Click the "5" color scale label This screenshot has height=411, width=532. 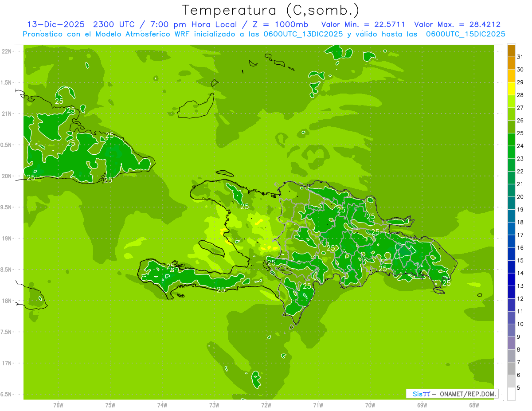point(519,388)
